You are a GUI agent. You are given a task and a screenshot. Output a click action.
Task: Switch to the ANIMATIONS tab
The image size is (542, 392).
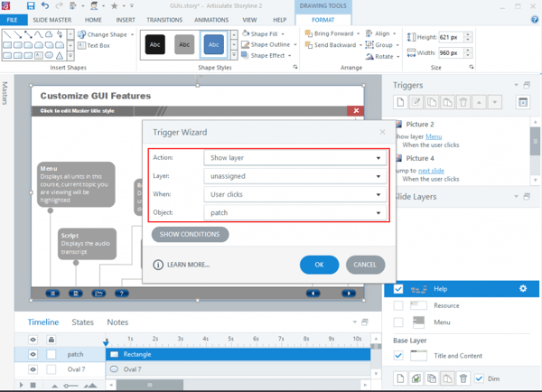[211, 20]
